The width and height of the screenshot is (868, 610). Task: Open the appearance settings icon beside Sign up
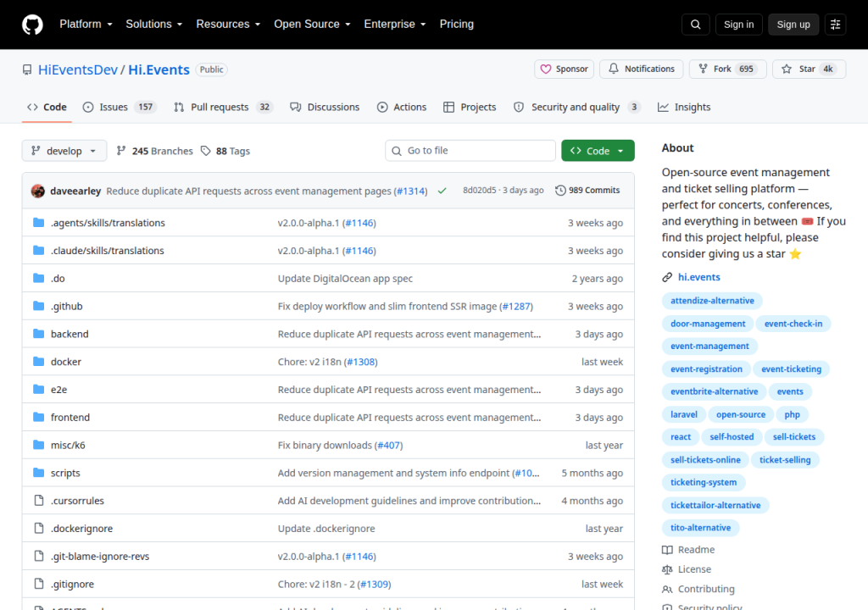(835, 25)
